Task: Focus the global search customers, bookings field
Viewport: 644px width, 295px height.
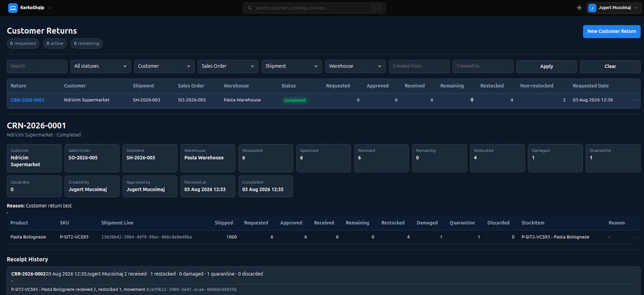Action: (x=314, y=8)
